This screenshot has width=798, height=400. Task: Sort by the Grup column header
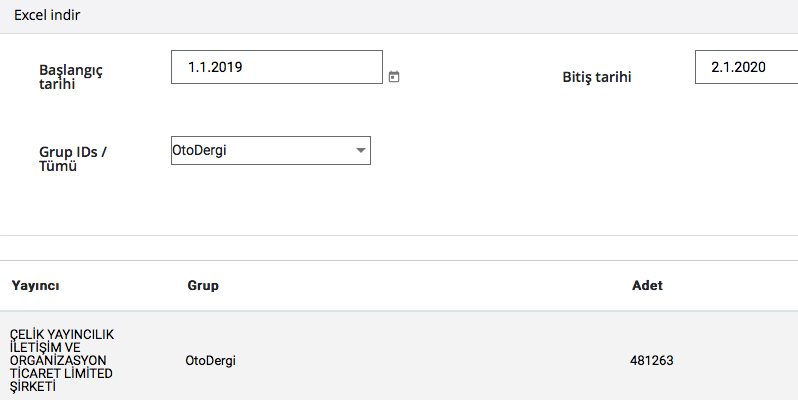[x=203, y=286]
